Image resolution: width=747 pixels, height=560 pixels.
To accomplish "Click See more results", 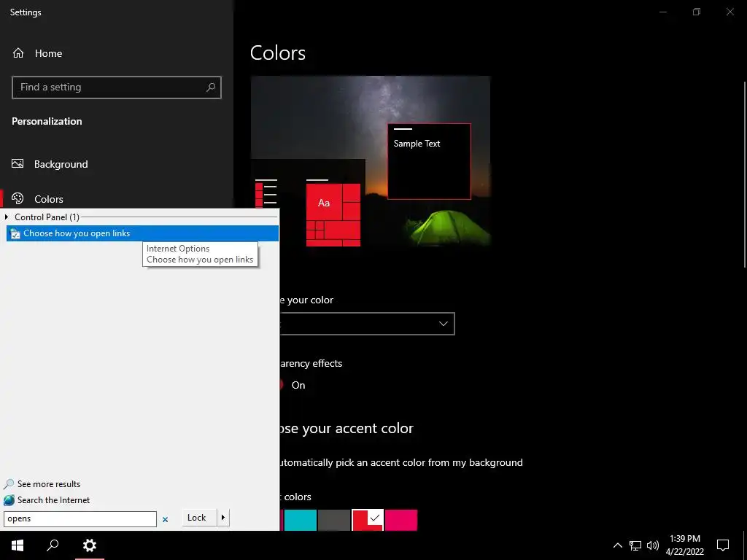I will (49, 484).
